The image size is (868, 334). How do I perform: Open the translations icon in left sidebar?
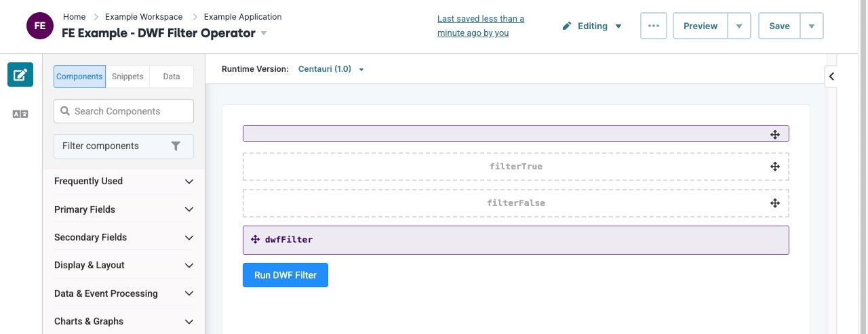pos(20,114)
